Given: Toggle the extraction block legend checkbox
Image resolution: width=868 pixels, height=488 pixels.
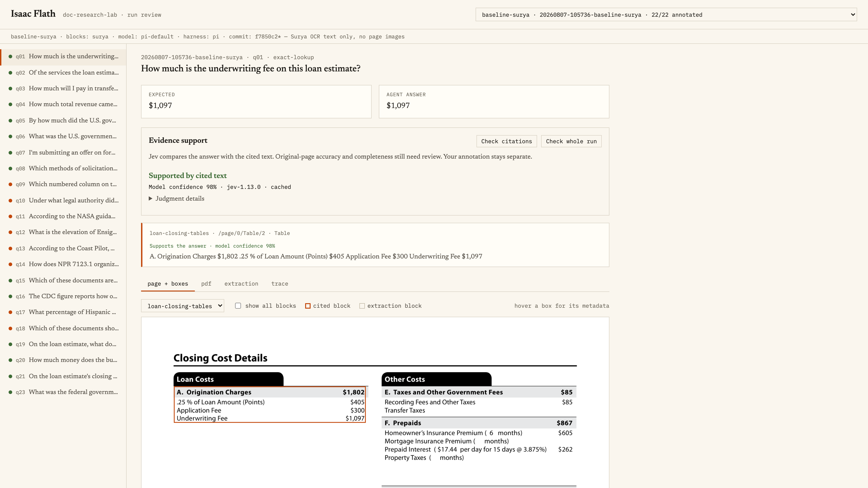Looking at the screenshot, I should [362, 306].
